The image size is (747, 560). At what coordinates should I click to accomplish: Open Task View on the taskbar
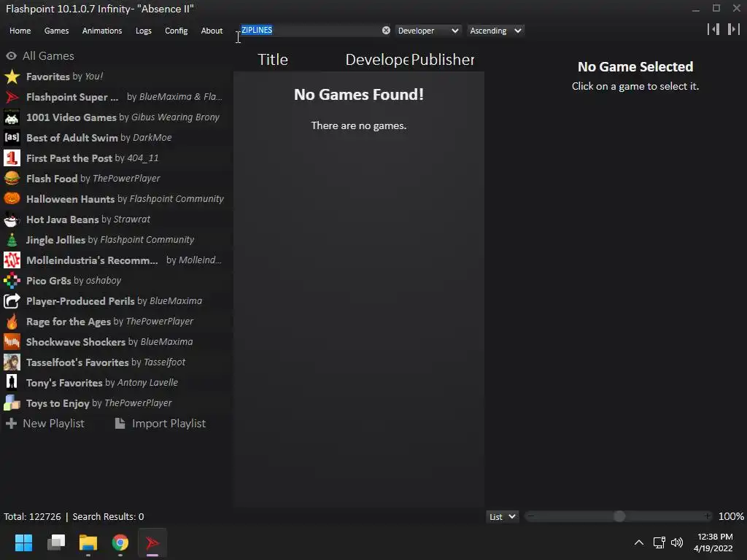click(x=56, y=542)
